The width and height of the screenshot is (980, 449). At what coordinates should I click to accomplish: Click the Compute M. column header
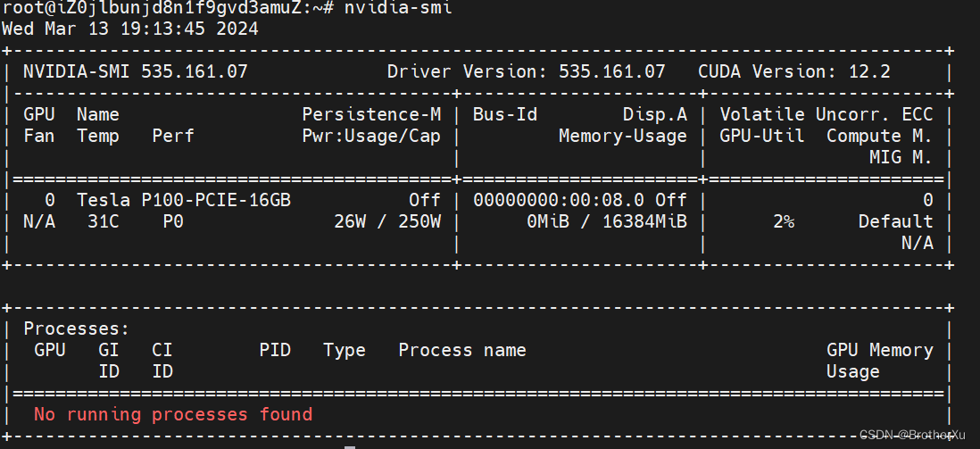tap(879, 136)
